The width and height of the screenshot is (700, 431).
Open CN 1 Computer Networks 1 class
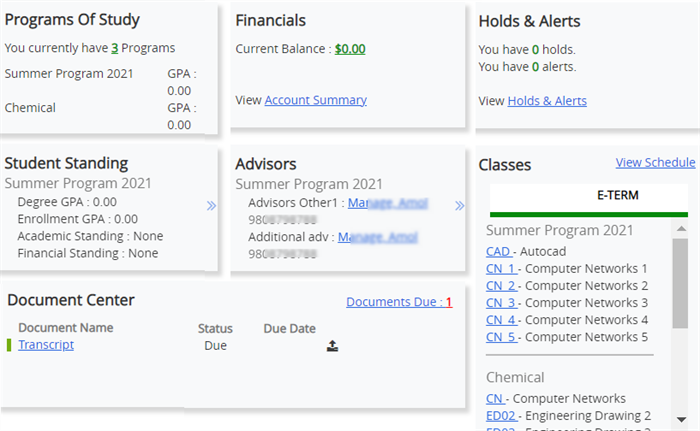point(501,268)
